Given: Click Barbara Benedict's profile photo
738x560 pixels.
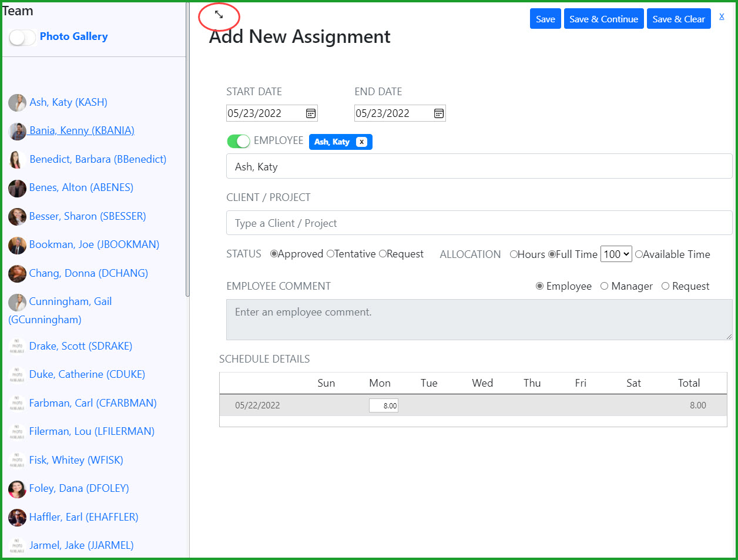Looking at the screenshot, I should pyautogui.click(x=17, y=160).
